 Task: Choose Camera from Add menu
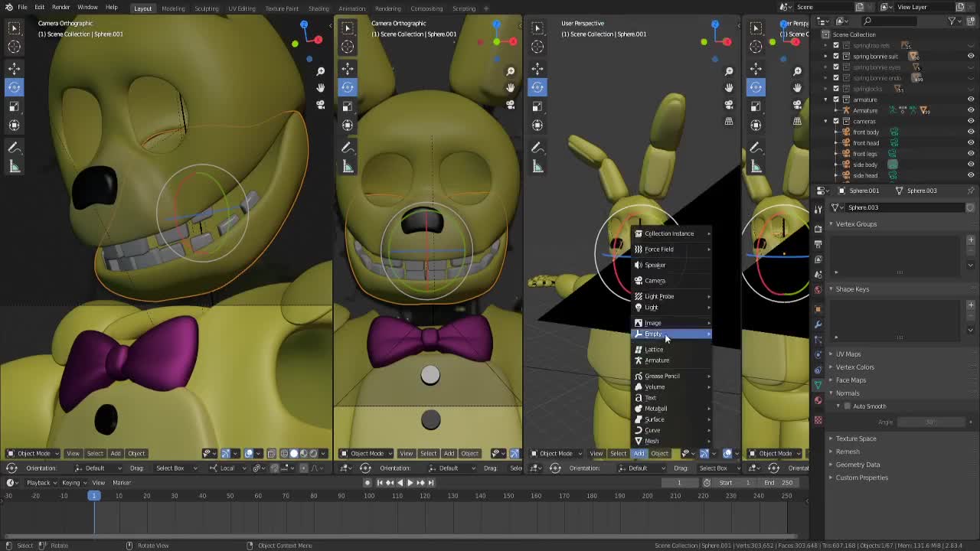[x=671, y=281]
